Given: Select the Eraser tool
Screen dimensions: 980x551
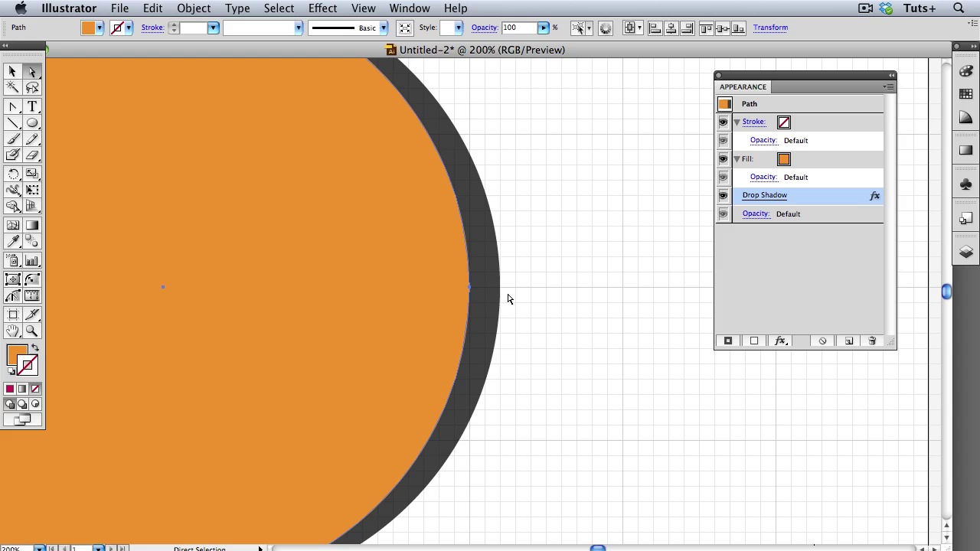Looking at the screenshot, I should click(32, 155).
